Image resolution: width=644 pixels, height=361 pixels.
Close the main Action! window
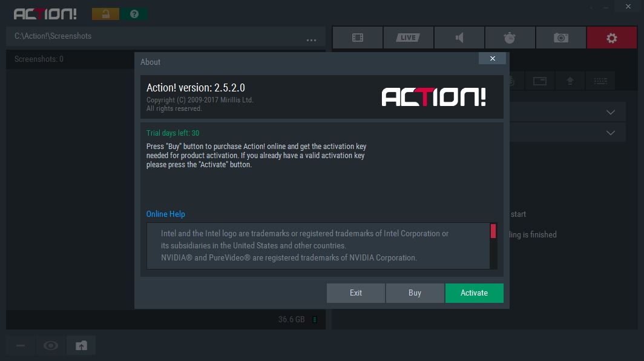point(628,6)
